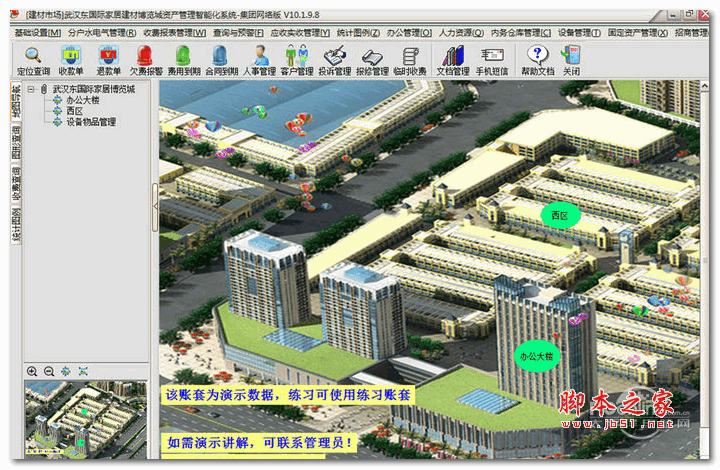
Task: Click the zoom out magnifier below the tree
Action: click(x=49, y=371)
